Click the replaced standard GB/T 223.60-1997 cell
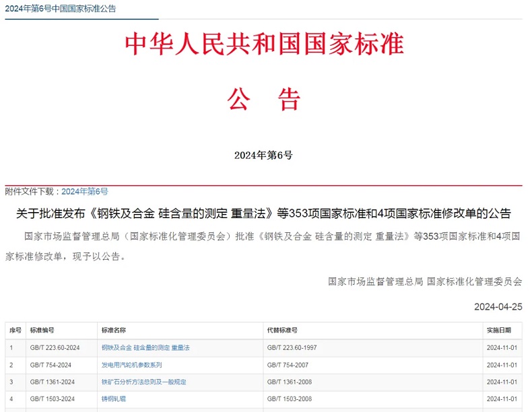The image size is (532, 412). [294, 348]
